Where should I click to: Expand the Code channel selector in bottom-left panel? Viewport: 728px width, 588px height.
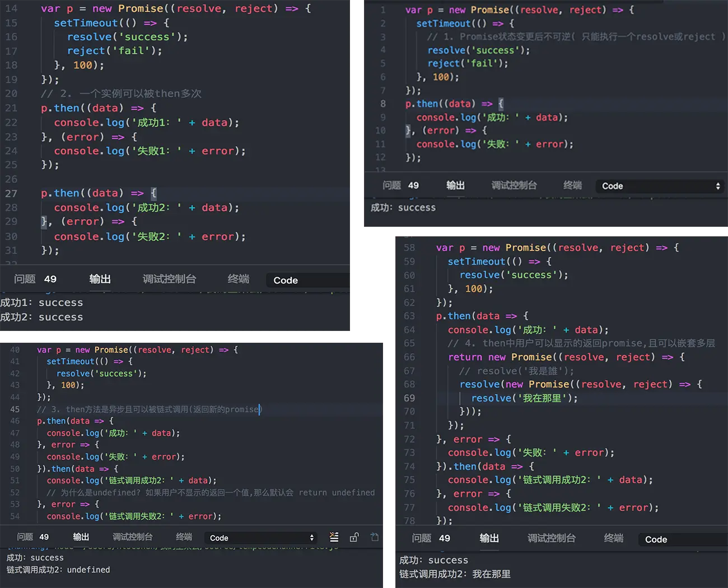pyautogui.click(x=260, y=537)
